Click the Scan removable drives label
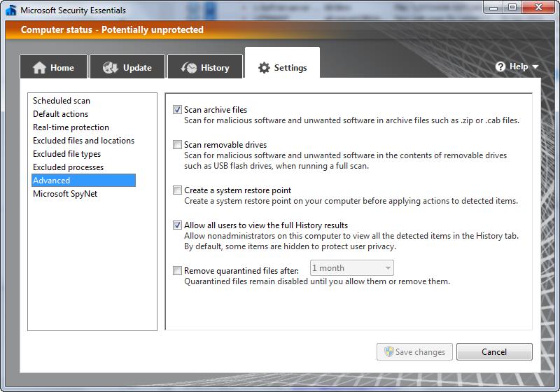Screen dimensions: 560x392 point(225,145)
